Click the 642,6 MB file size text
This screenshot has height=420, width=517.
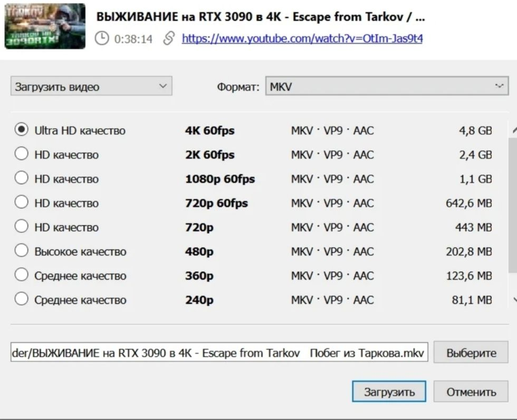coord(468,203)
